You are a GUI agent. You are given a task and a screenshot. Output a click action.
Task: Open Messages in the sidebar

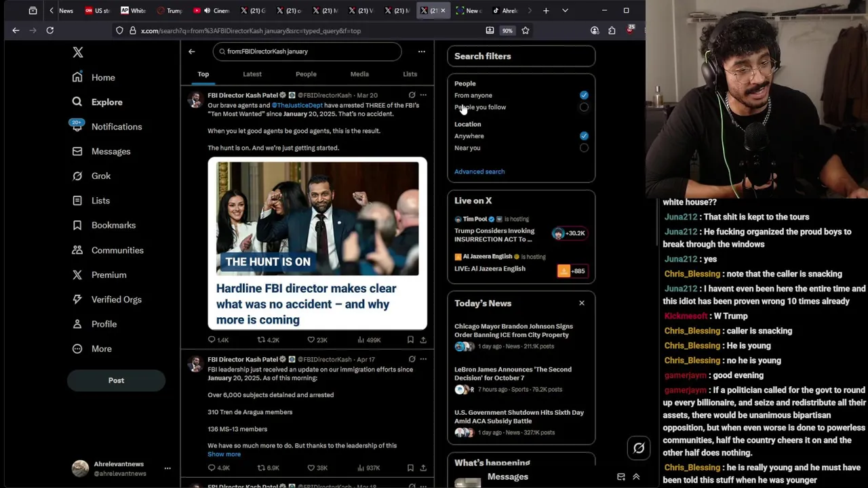(101, 151)
